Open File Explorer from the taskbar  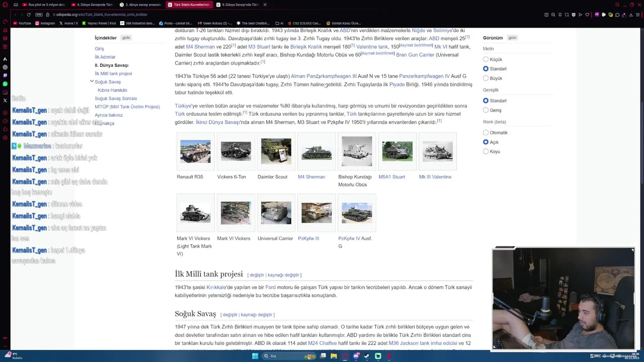(334, 356)
